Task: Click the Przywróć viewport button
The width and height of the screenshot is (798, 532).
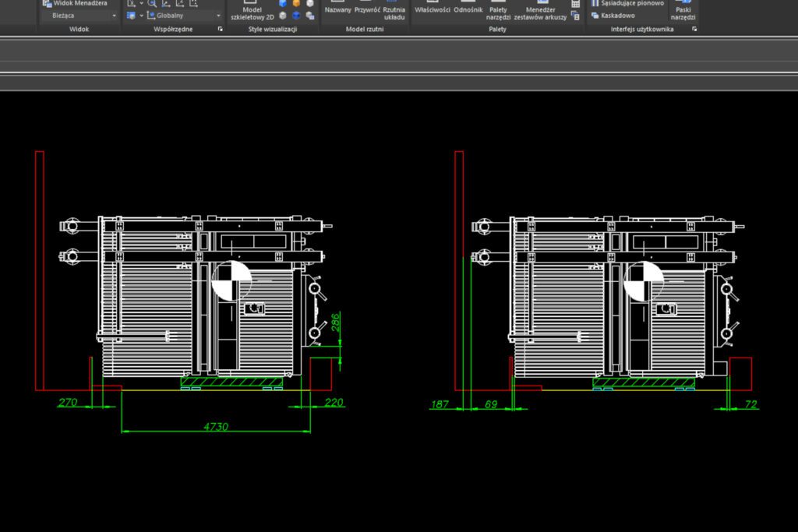Action: [x=367, y=9]
